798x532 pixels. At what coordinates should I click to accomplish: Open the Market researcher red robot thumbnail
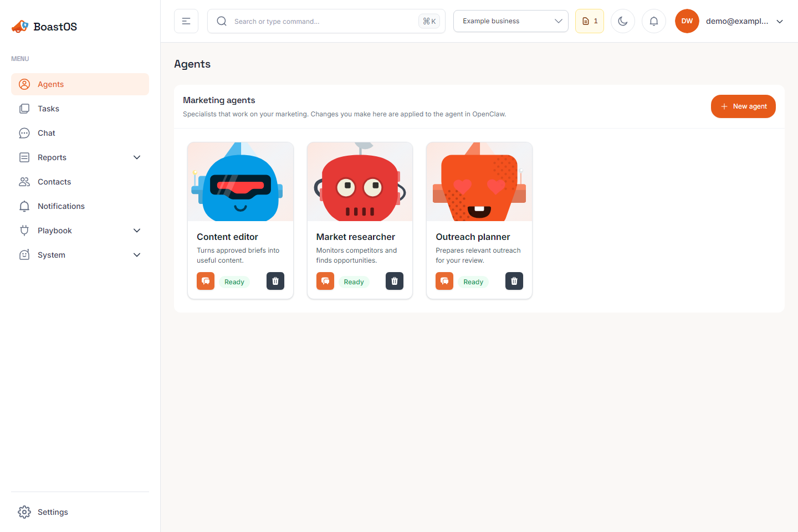pos(360,182)
